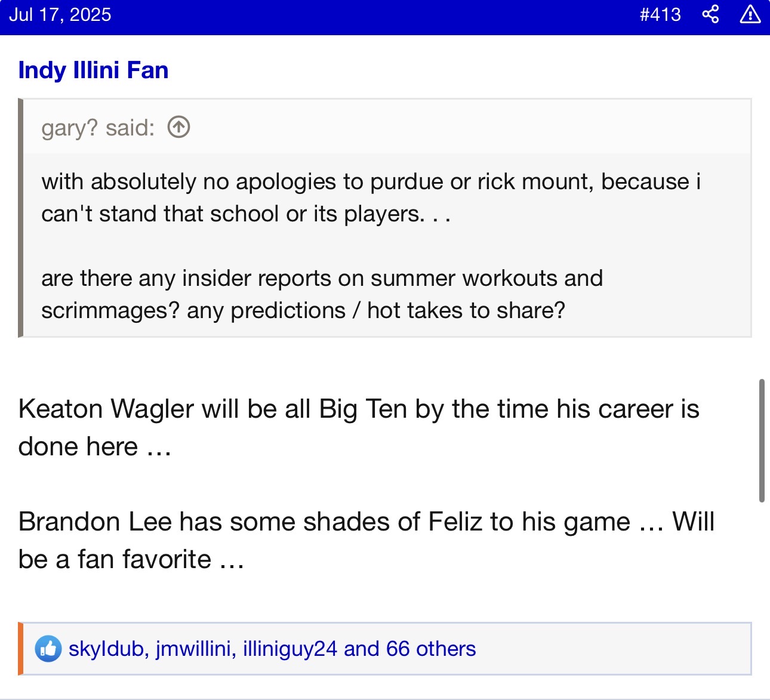Click the blue thumbs-up like icon

coord(48,649)
